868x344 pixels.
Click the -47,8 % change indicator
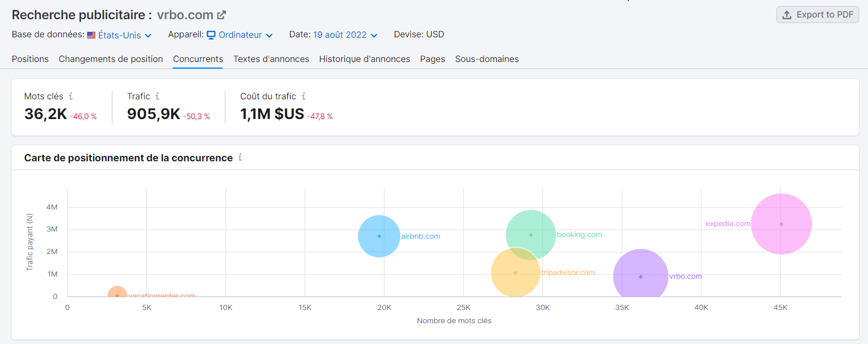320,116
